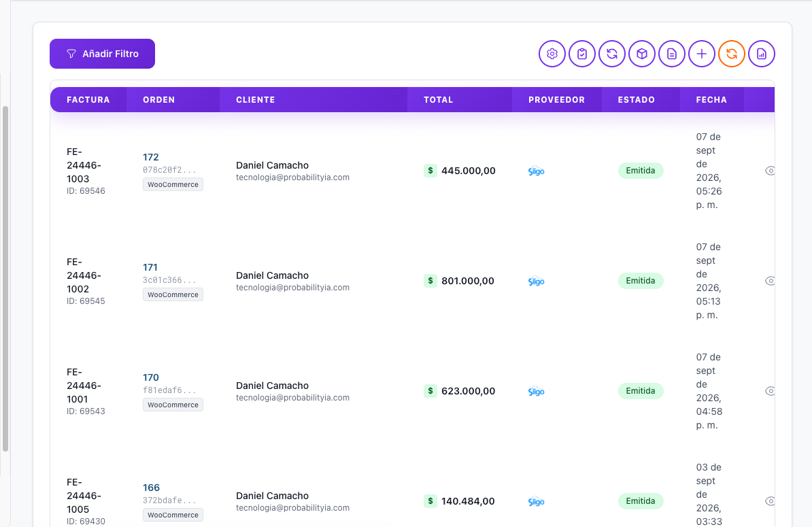Click text ID: 69543
The image size is (812, 527).
[86, 411]
